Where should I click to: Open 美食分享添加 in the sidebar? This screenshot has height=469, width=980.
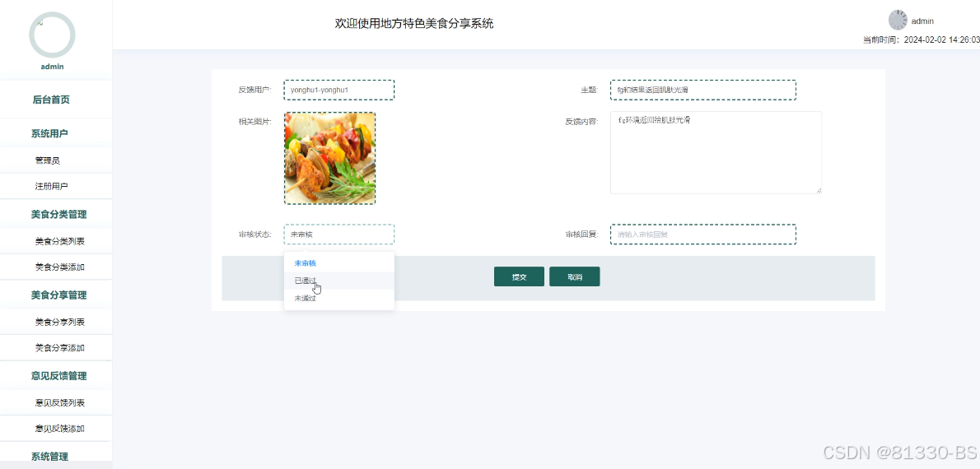pos(59,348)
